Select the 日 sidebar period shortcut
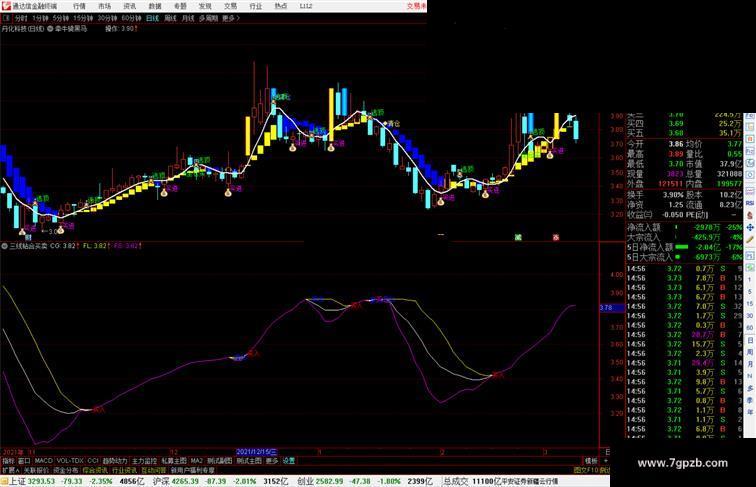This screenshot has height=487, width=756. (x=750, y=340)
